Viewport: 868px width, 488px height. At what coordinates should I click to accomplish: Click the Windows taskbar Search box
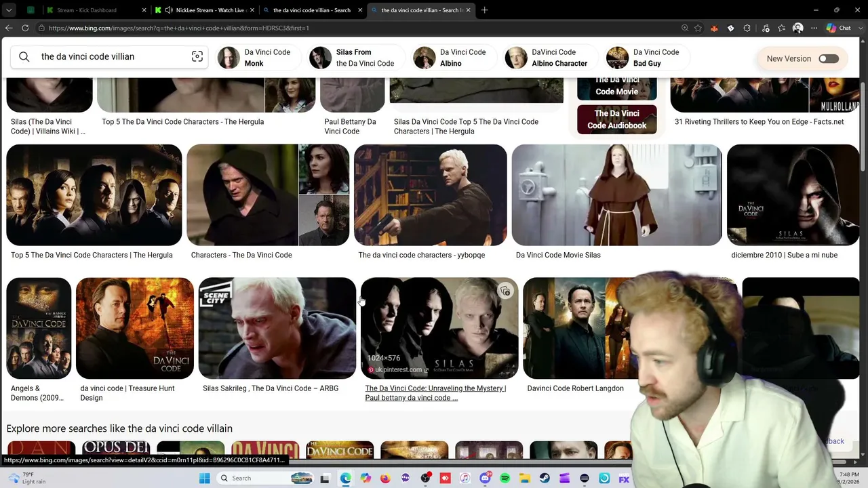[266, 479]
